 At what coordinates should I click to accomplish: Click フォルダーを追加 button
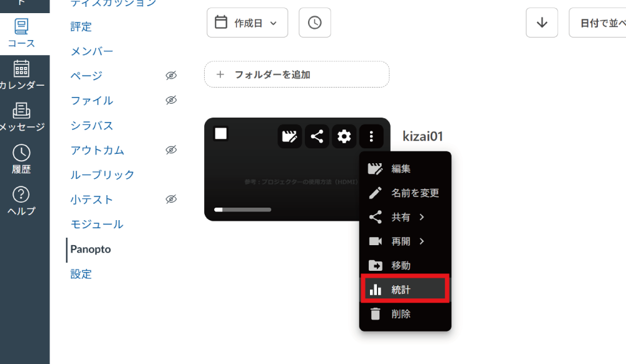pyautogui.click(x=296, y=74)
